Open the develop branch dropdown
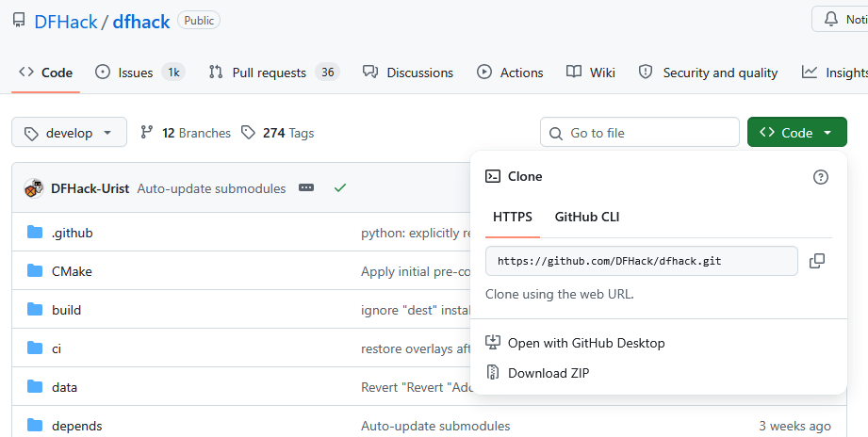 click(x=69, y=132)
